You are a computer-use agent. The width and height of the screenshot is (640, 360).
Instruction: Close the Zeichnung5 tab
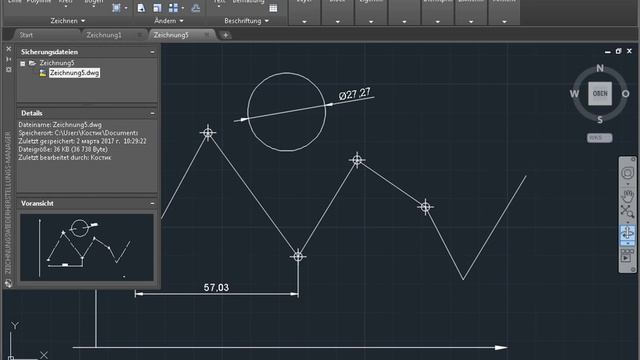click(x=207, y=35)
